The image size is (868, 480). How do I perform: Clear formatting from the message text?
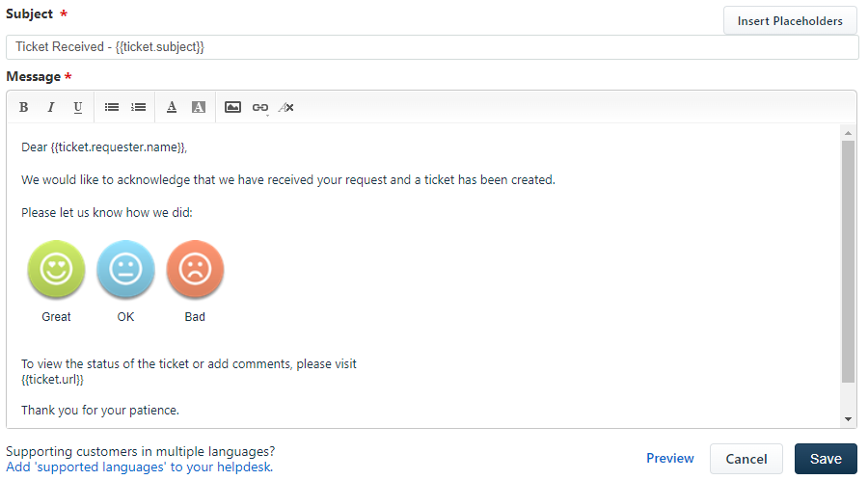coord(286,107)
